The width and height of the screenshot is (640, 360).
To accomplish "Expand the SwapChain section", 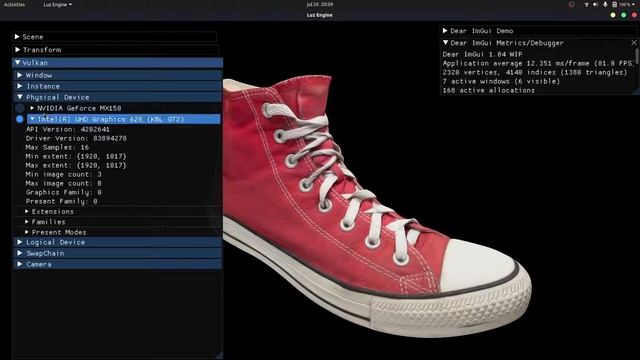I will coord(118,253).
